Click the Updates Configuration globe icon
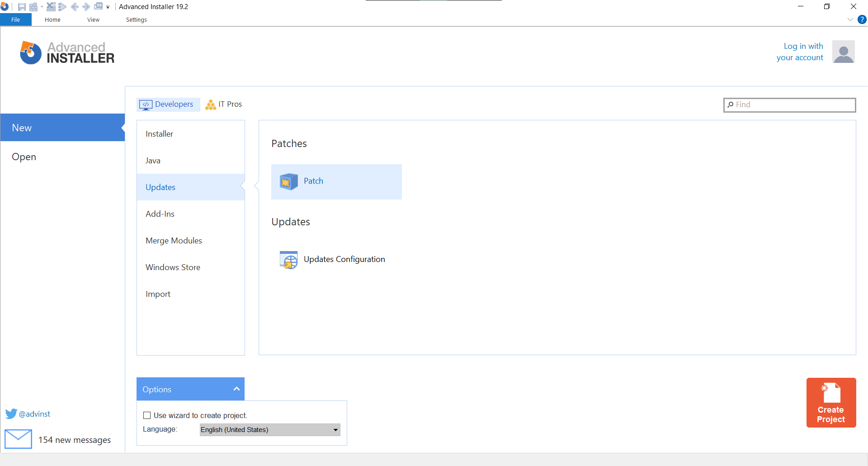Viewport: 868px width, 466px height. click(x=288, y=260)
